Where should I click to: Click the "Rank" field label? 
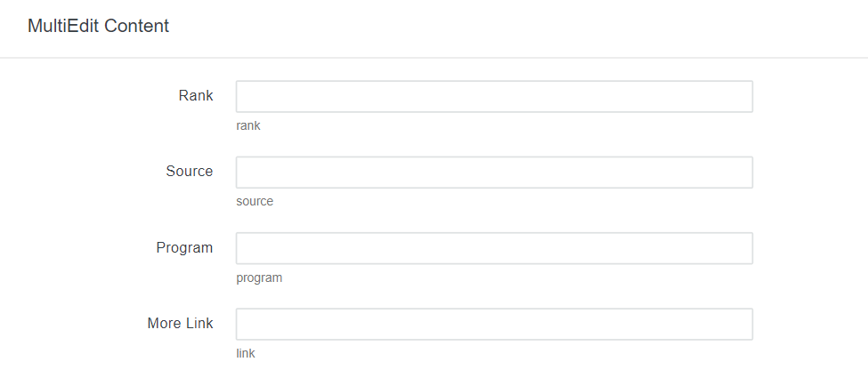pyautogui.click(x=196, y=95)
